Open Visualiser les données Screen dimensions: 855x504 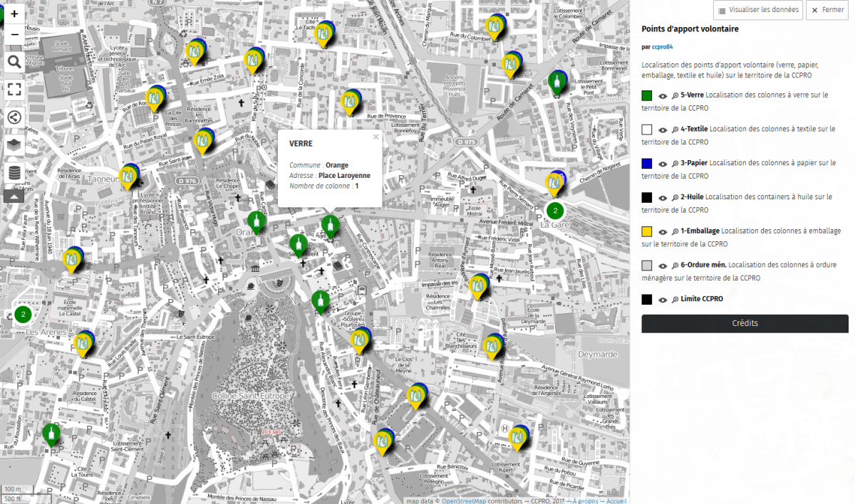click(757, 10)
